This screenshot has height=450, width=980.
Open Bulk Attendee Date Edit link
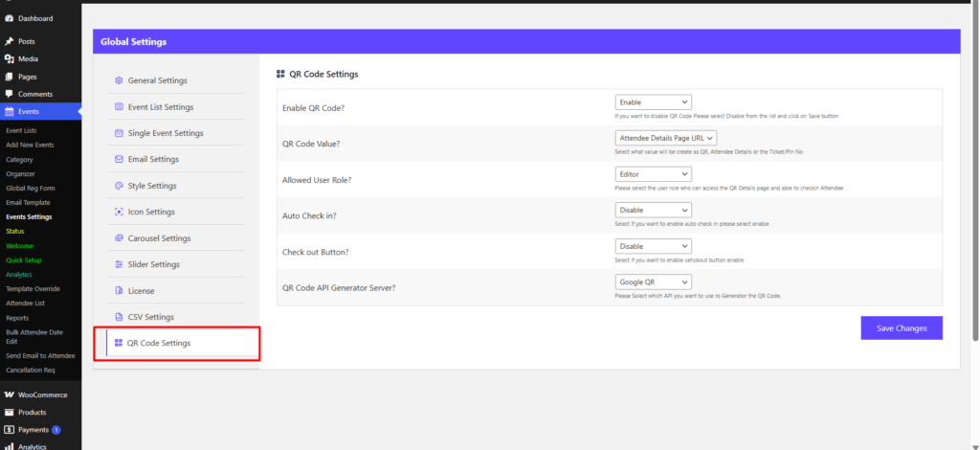34,337
